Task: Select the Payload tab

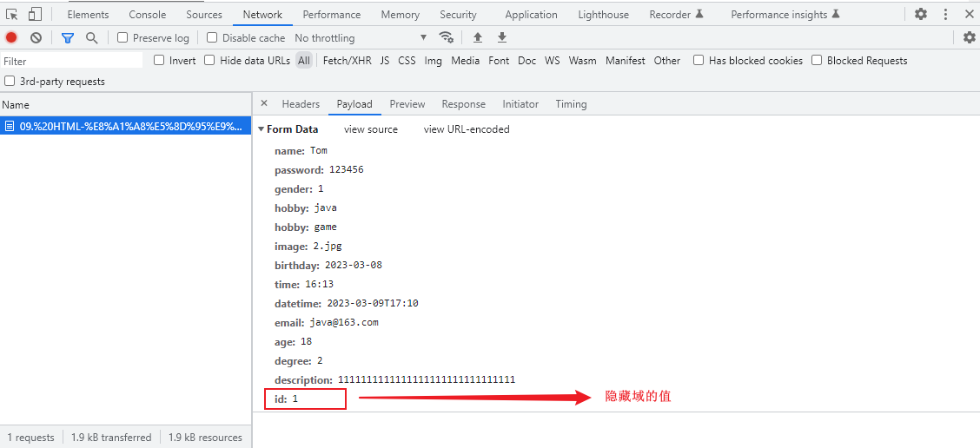Action: tap(354, 104)
